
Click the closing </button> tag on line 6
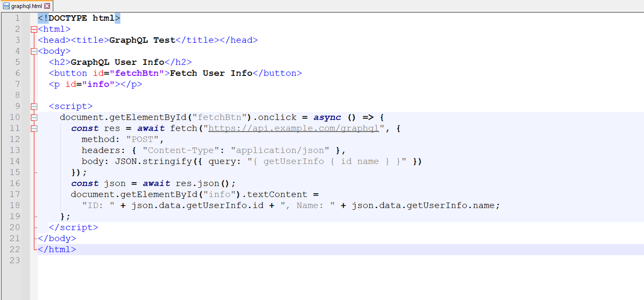[277, 73]
